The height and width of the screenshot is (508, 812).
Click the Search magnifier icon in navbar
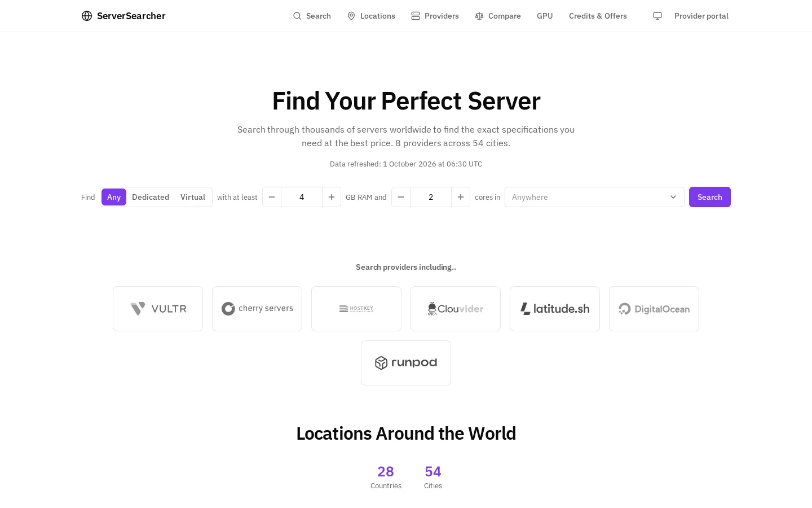297,16
